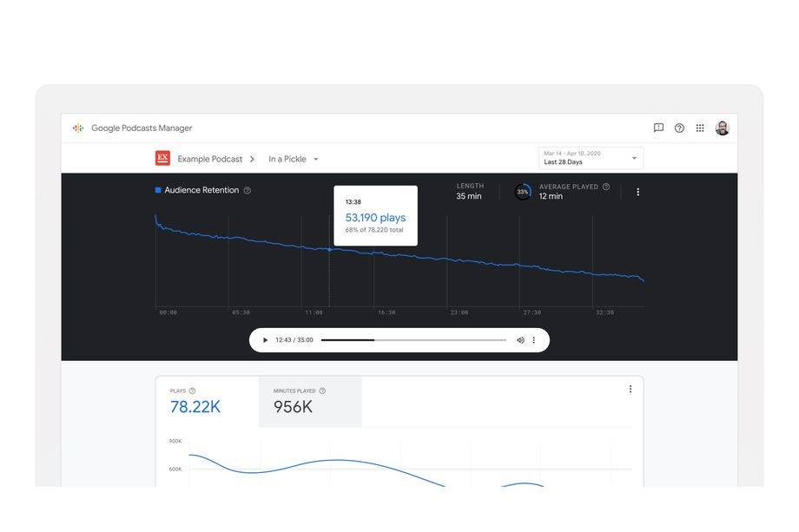This screenshot has height=532, width=799.
Task: Play the episode audio
Action: (265, 340)
